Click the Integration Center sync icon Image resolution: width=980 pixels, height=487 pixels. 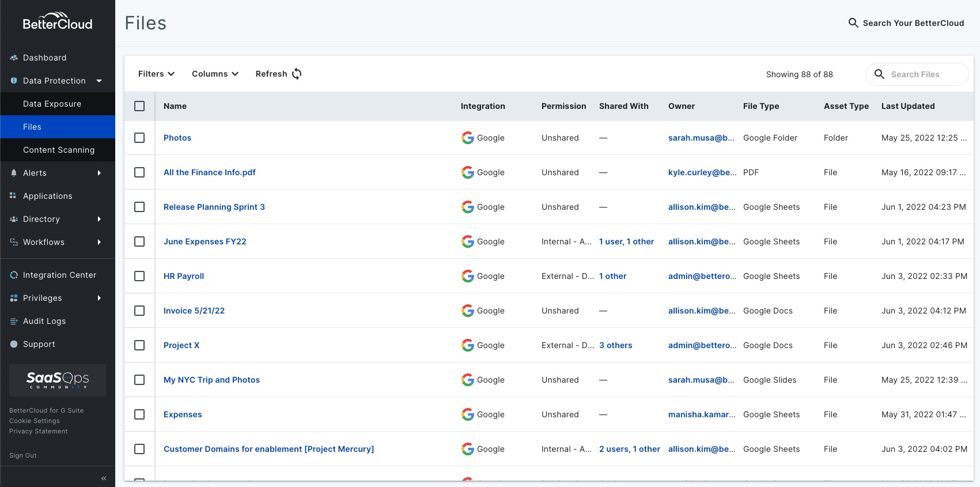coord(14,275)
